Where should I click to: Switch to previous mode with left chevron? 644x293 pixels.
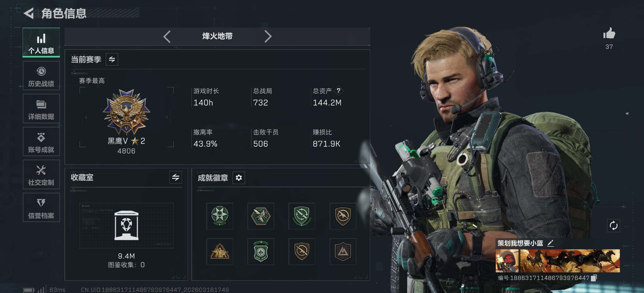pos(167,36)
